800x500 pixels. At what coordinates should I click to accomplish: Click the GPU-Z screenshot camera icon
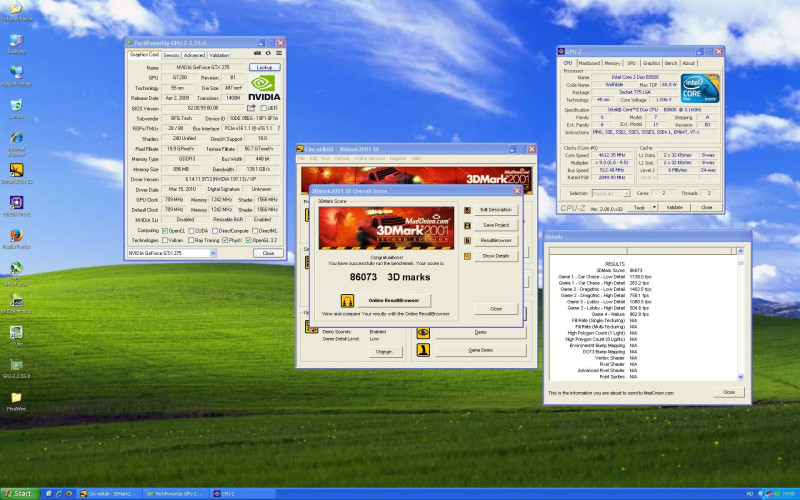coord(258,53)
